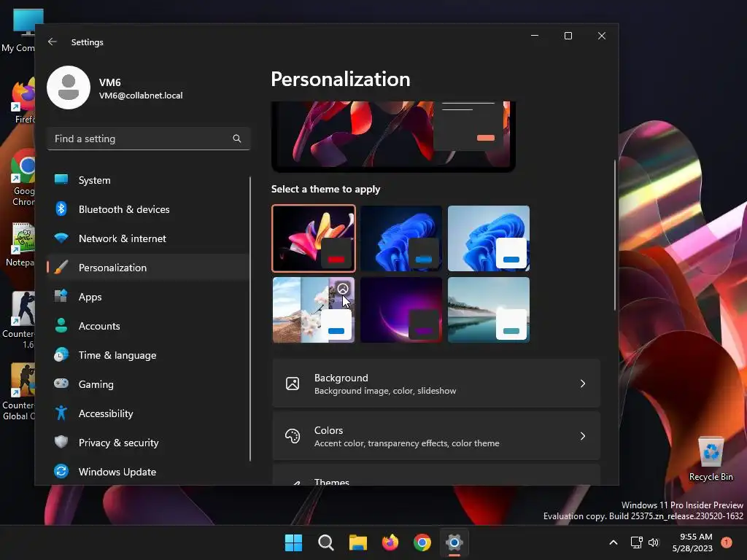This screenshot has width=747, height=560.
Task: Click the VM6@collabnet.local account email
Action: pyautogui.click(x=141, y=96)
